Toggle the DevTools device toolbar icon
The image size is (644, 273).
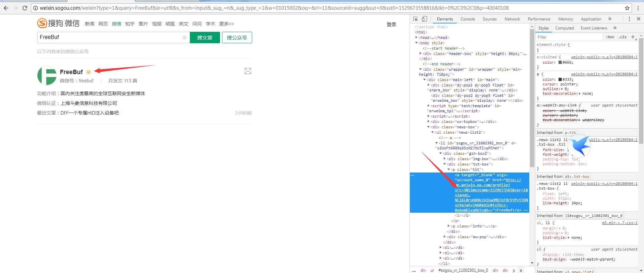click(424, 19)
